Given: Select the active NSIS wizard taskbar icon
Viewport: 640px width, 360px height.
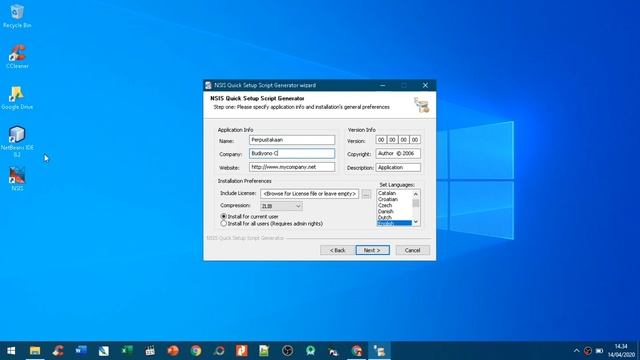Looking at the screenshot, I should point(380,351).
